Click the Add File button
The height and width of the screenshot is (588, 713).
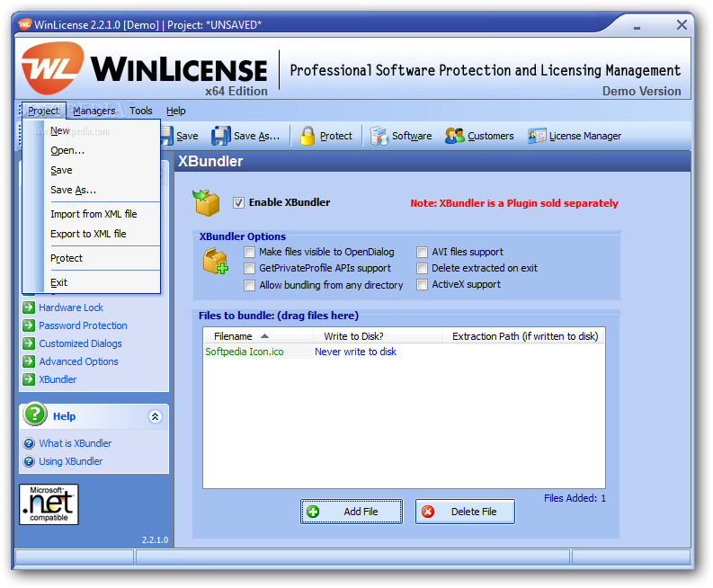point(351,512)
